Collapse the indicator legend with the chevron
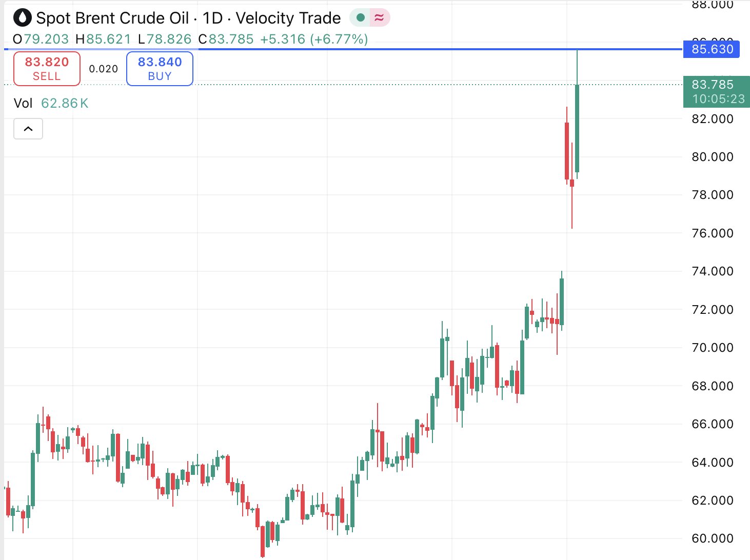 pos(28,129)
